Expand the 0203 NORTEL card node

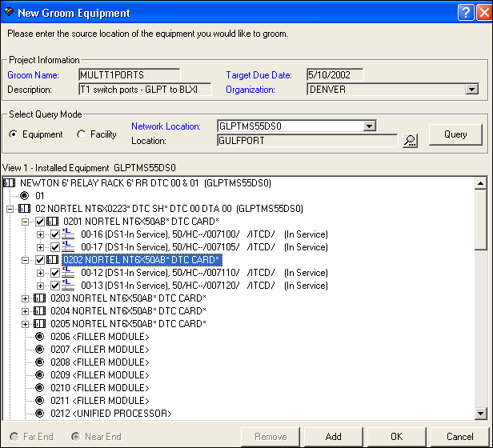25,298
